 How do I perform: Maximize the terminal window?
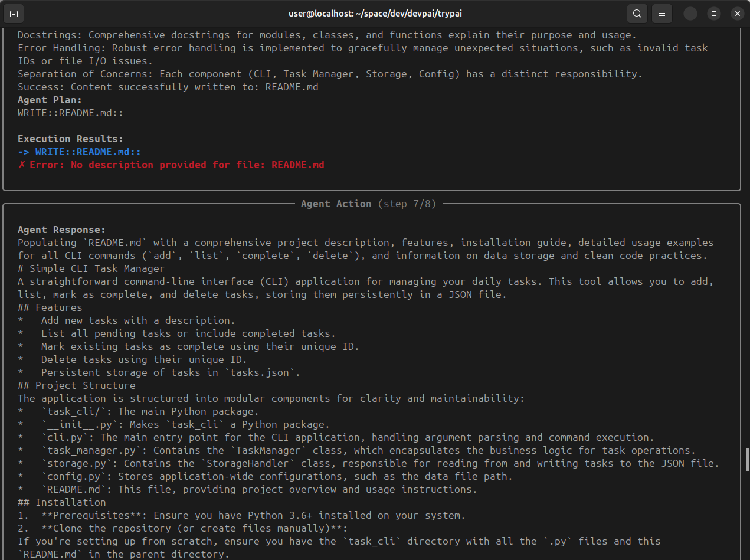point(713,13)
